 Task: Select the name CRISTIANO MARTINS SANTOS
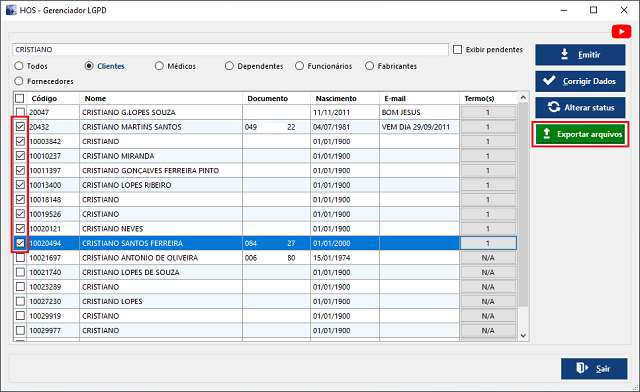click(131, 127)
